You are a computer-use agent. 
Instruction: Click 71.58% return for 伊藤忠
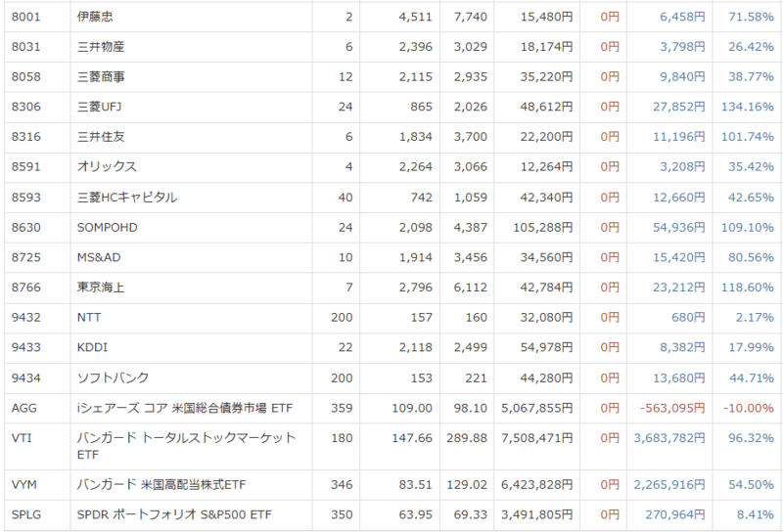(751, 17)
